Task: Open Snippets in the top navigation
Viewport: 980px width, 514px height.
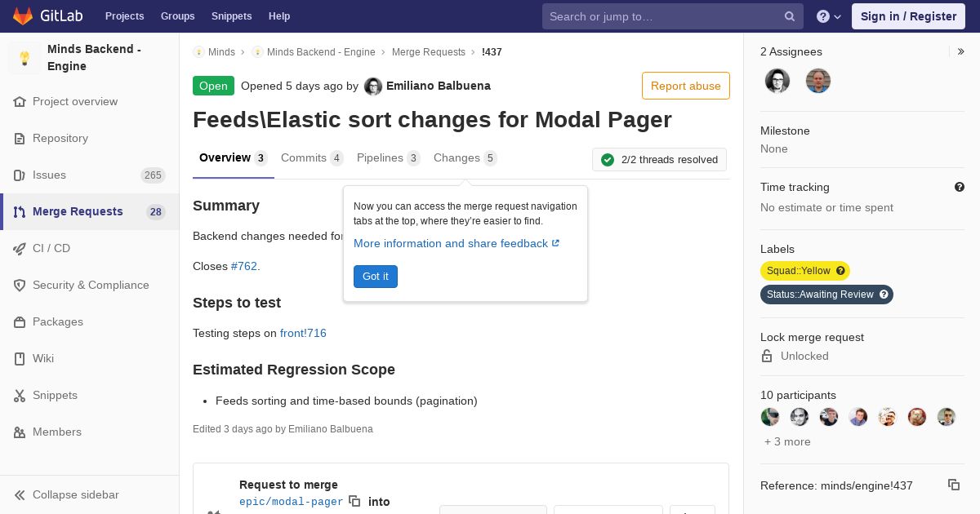Action: coord(231,16)
